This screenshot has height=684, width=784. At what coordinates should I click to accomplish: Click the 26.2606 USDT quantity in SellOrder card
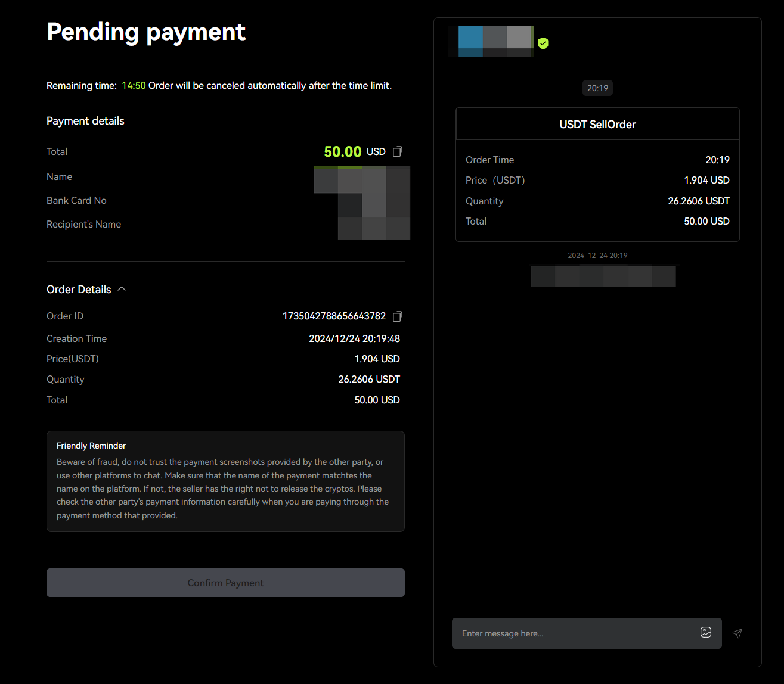tap(698, 201)
